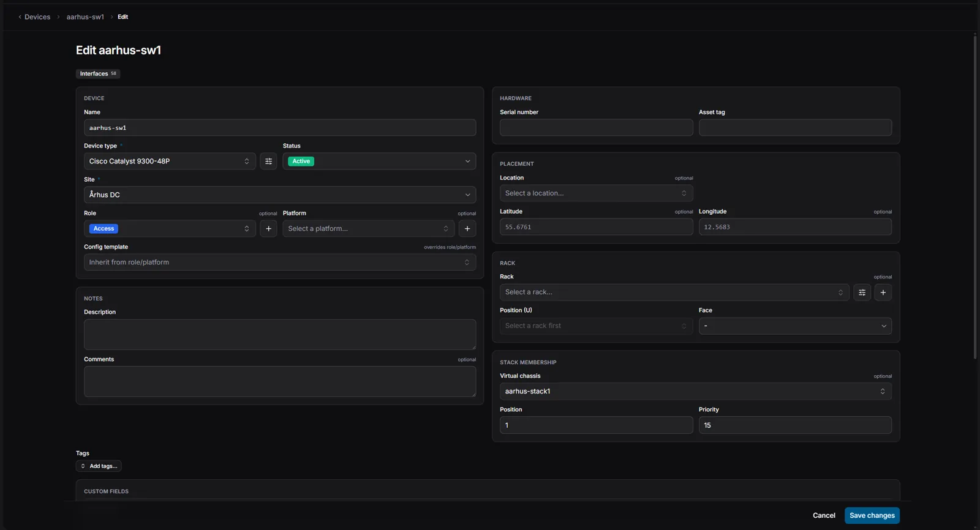The height and width of the screenshot is (530, 980).
Task: Click the Save changes button
Action: point(872,515)
